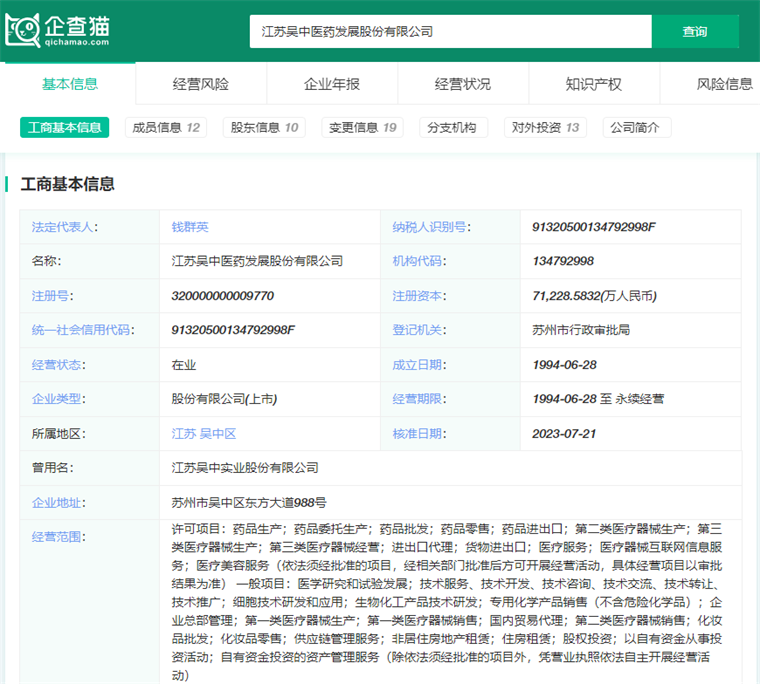The width and height of the screenshot is (760, 684).
Task: Click 苏州市行政审批局 registration authority text
Action: coord(581,330)
